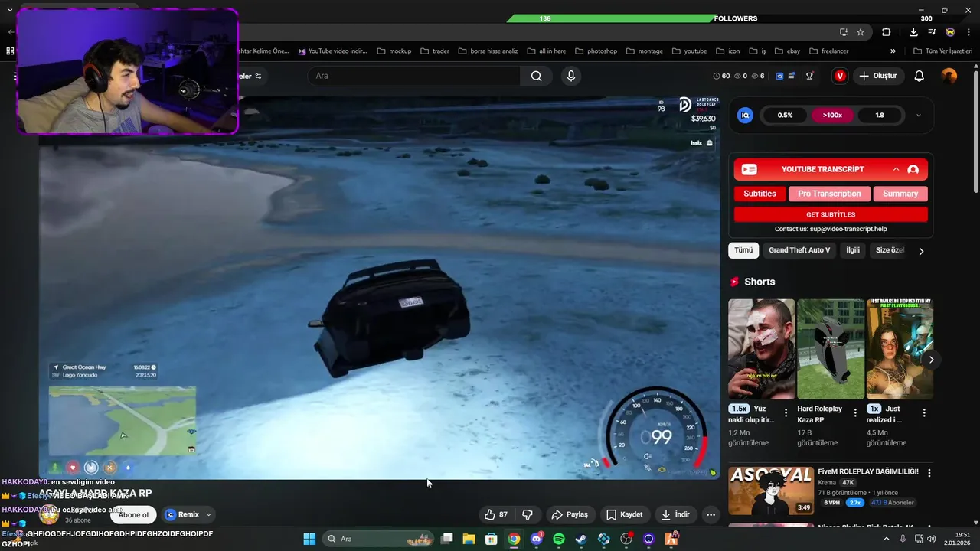Open Chrome downloads icon
Image resolution: width=980 pixels, height=551 pixels.
pos(913,32)
